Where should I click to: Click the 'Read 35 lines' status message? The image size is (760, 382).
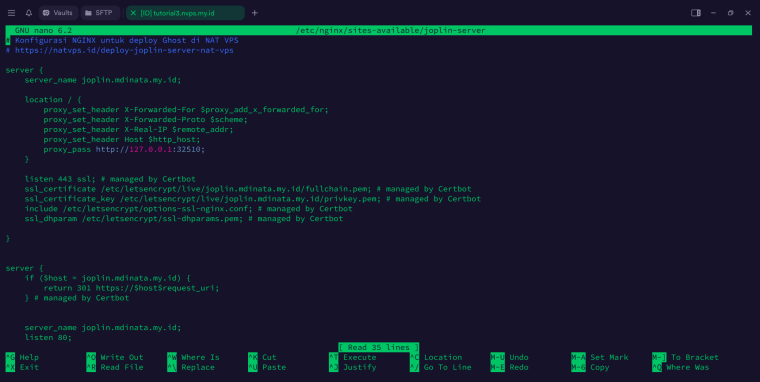coord(379,348)
